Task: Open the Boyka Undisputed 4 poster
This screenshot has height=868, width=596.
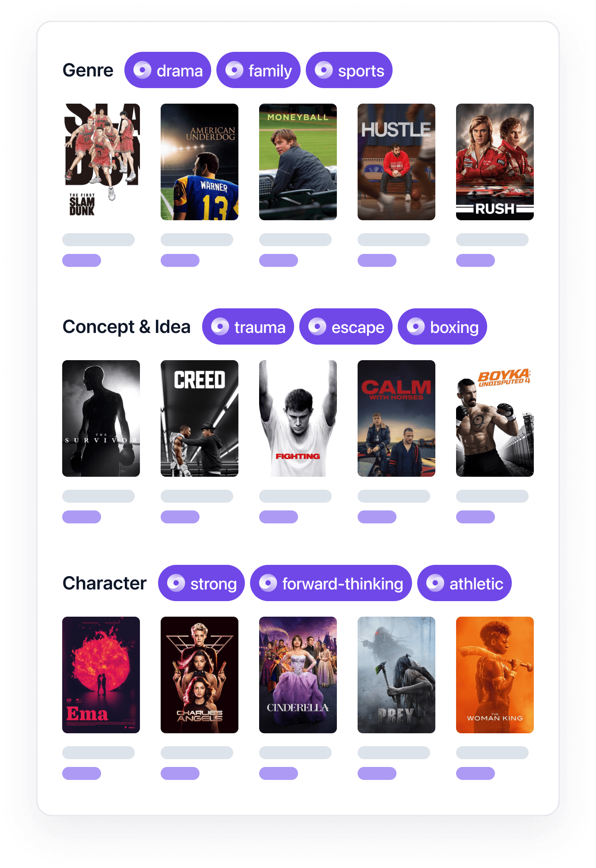Action: pyautogui.click(x=495, y=418)
